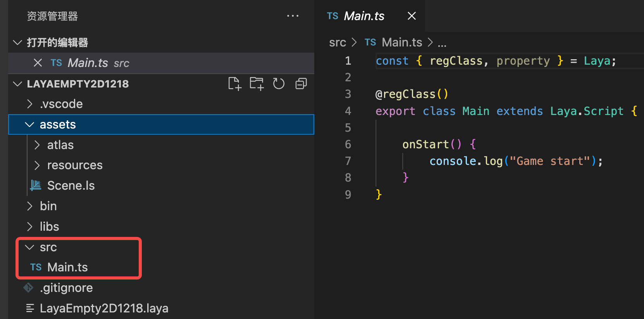Close Main.ts in the open editors list
The height and width of the screenshot is (319, 644).
click(x=38, y=63)
